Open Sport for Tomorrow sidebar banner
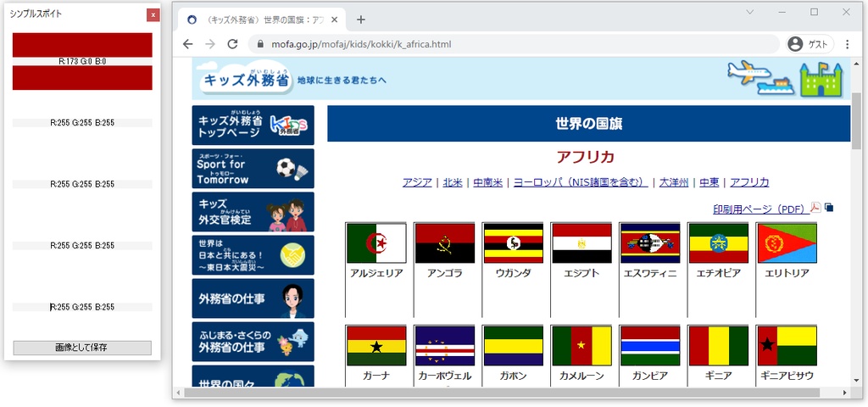Screen dimensions: 868x407 pyautogui.click(x=253, y=169)
